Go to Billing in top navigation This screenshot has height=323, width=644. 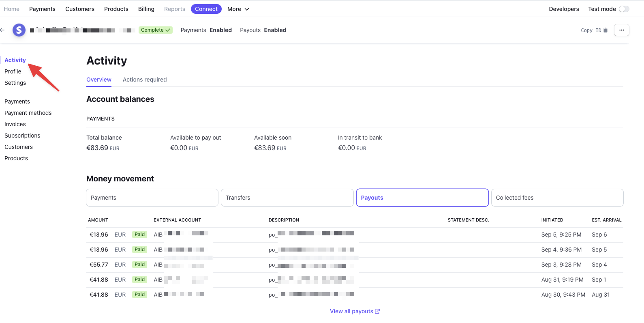[146, 9]
